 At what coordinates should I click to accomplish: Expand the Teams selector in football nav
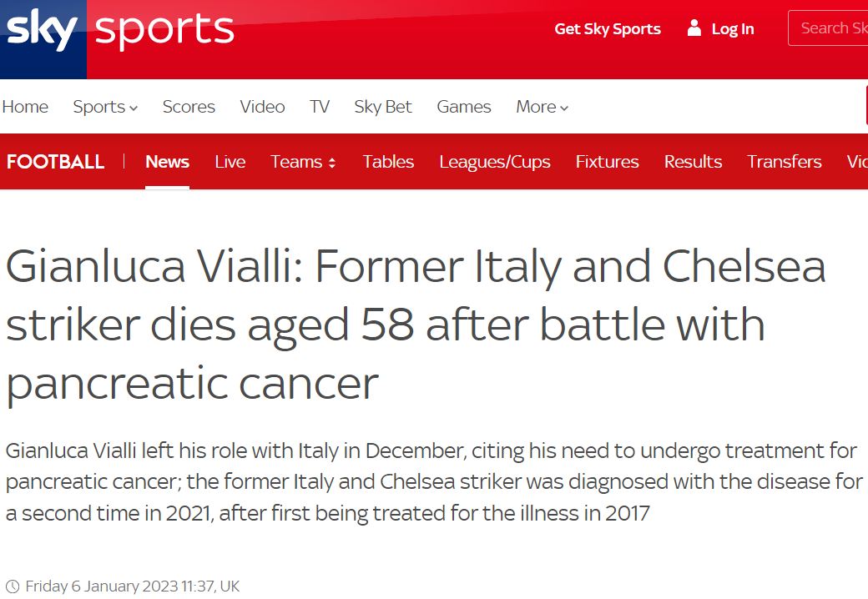(x=303, y=162)
